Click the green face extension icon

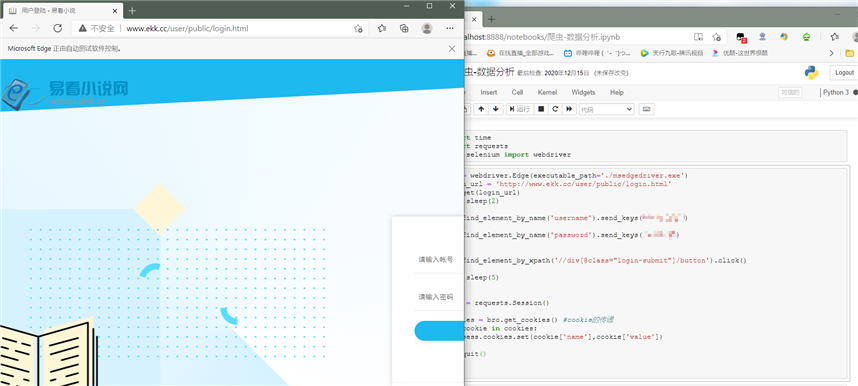click(x=807, y=37)
